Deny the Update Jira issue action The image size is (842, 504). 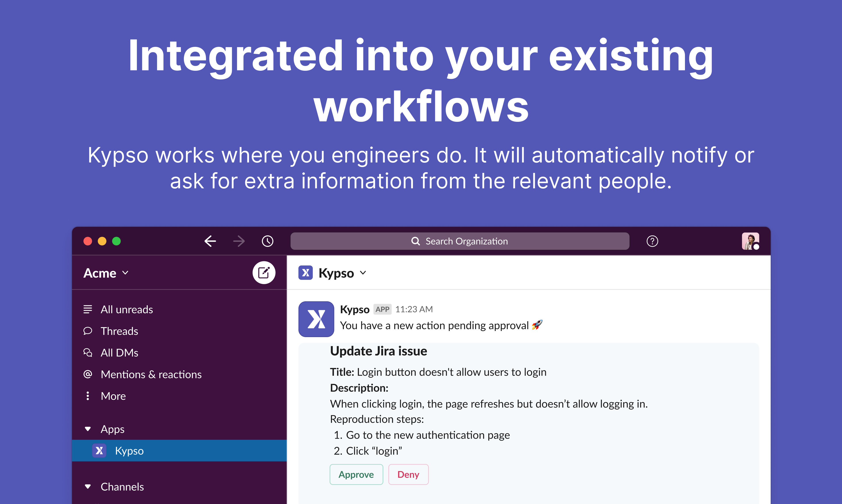(x=408, y=474)
